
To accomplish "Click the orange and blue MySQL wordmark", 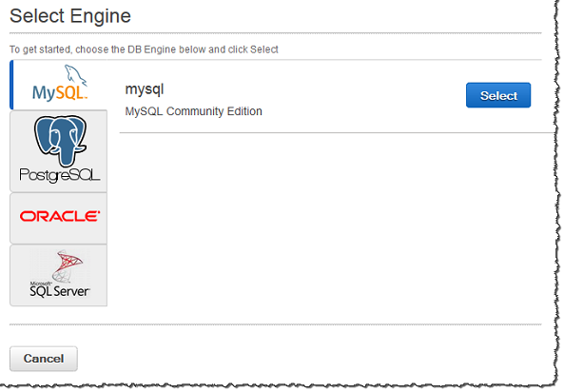I will (60, 93).
